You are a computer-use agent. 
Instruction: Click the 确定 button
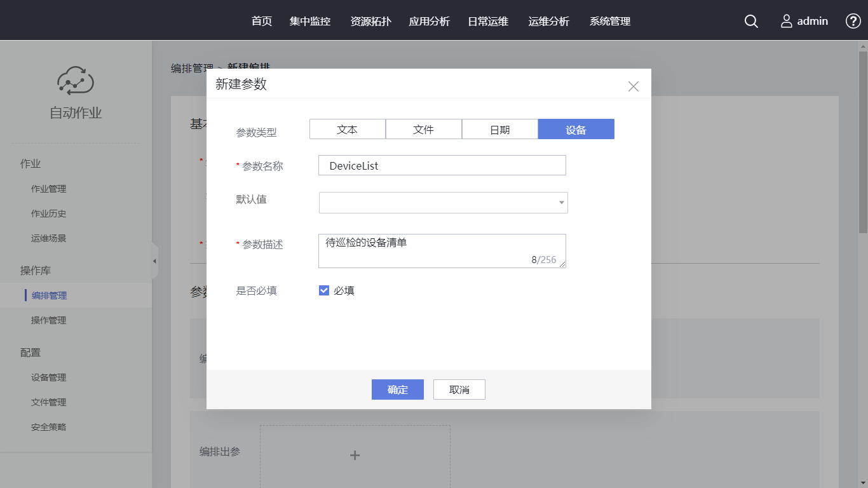pyautogui.click(x=397, y=390)
